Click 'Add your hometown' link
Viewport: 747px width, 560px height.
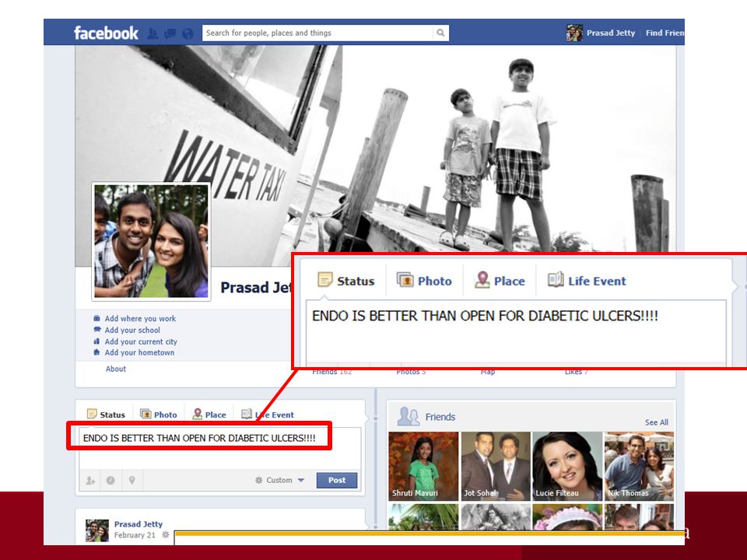coord(139,352)
